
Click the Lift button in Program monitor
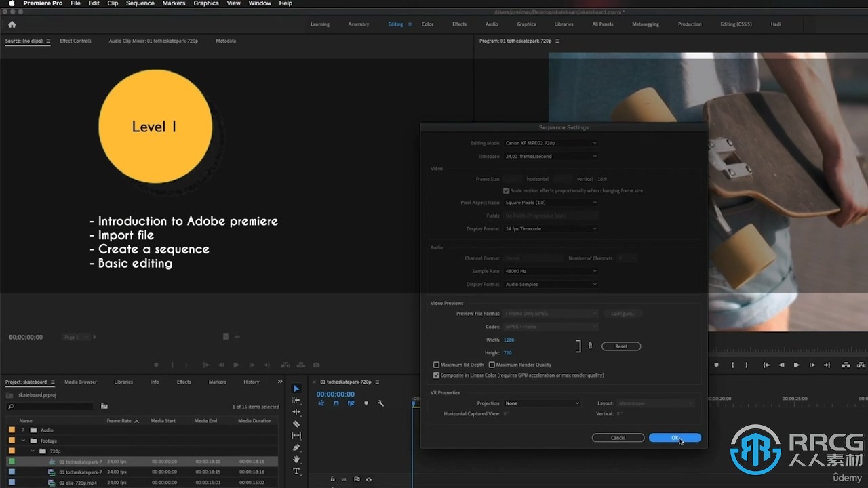point(846,365)
